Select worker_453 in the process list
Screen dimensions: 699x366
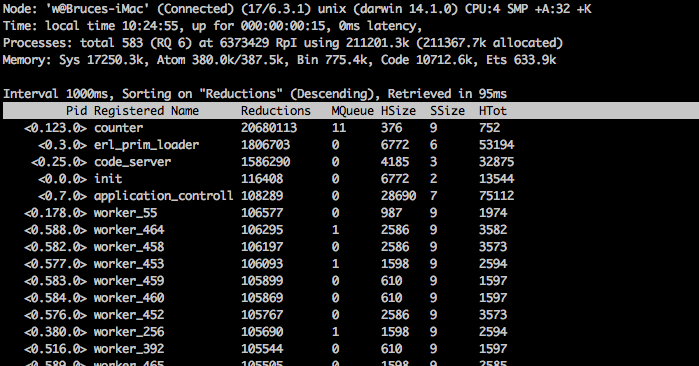129,264
